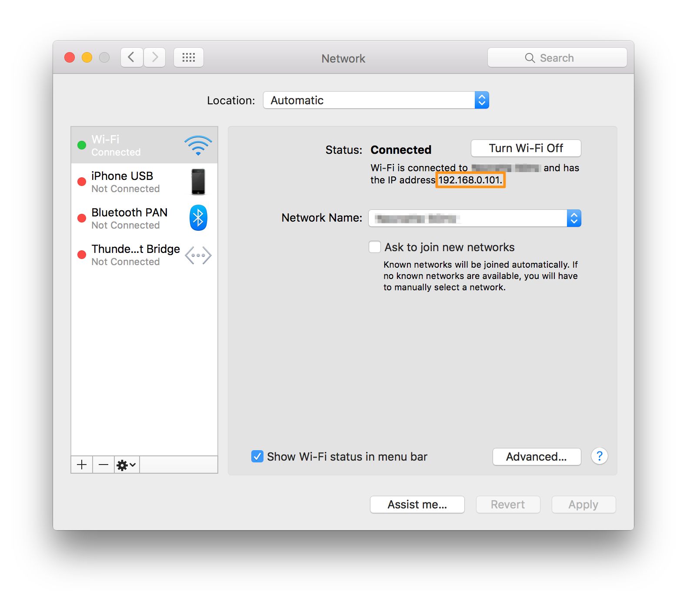700x591 pixels.
Task: Click the Thunderbolt Bridge arrows icon
Action: click(x=198, y=255)
